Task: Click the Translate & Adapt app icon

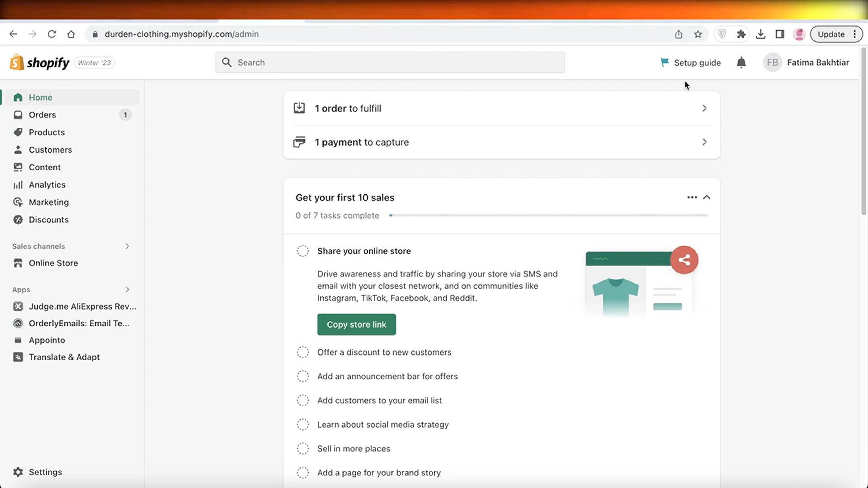Action: coord(18,357)
